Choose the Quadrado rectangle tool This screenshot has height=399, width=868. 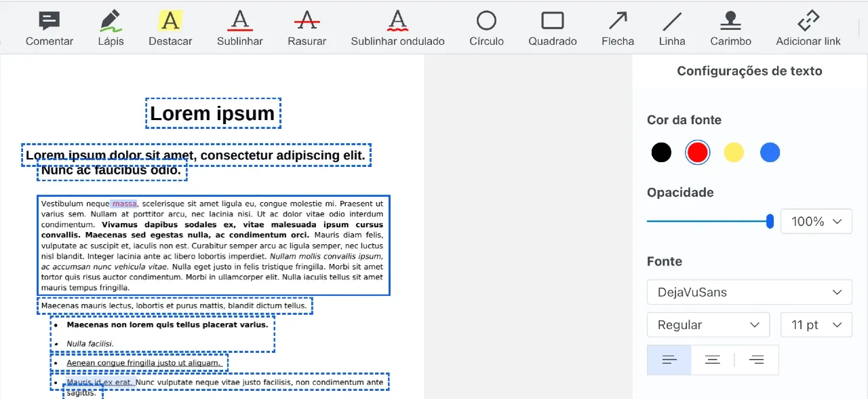click(553, 28)
